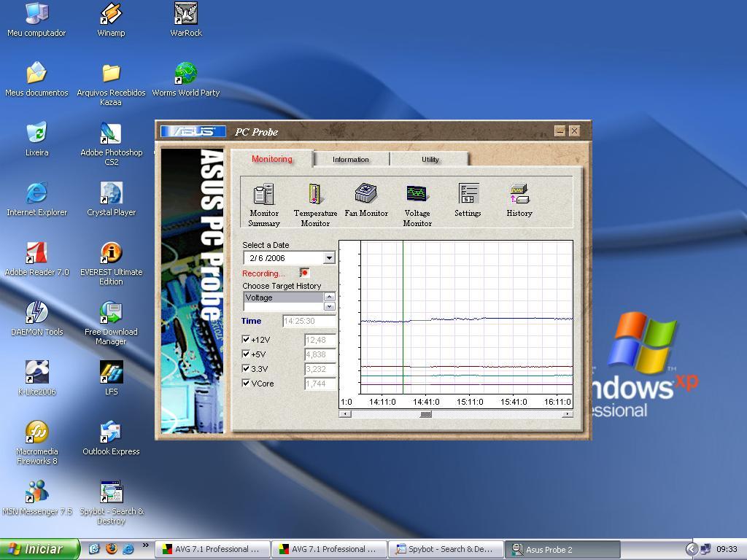Select the Lixeira recycle bin icon
The height and width of the screenshot is (560, 747).
(36, 139)
